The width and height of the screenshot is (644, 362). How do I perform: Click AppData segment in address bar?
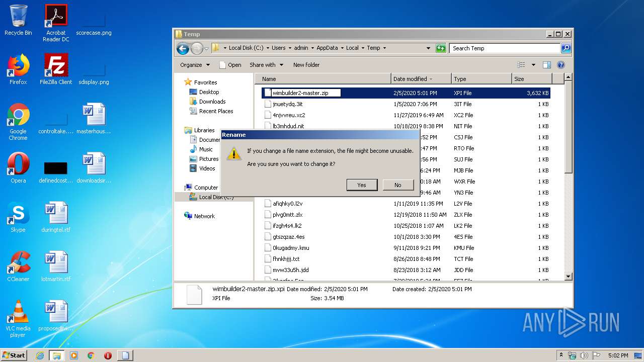(x=327, y=48)
